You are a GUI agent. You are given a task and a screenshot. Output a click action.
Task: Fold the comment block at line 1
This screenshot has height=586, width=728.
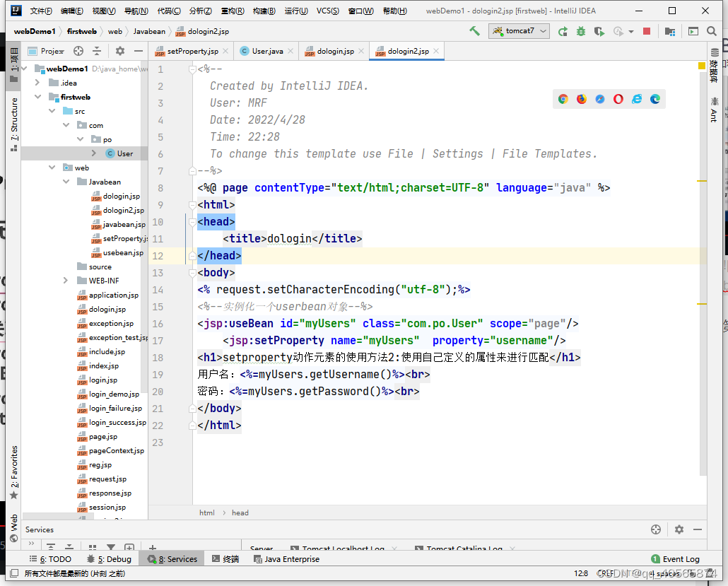pyautogui.click(x=192, y=69)
